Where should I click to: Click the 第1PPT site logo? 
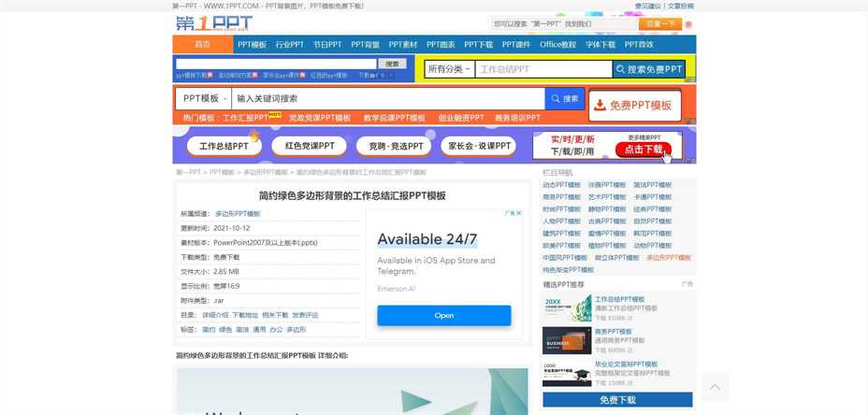click(212, 22)
